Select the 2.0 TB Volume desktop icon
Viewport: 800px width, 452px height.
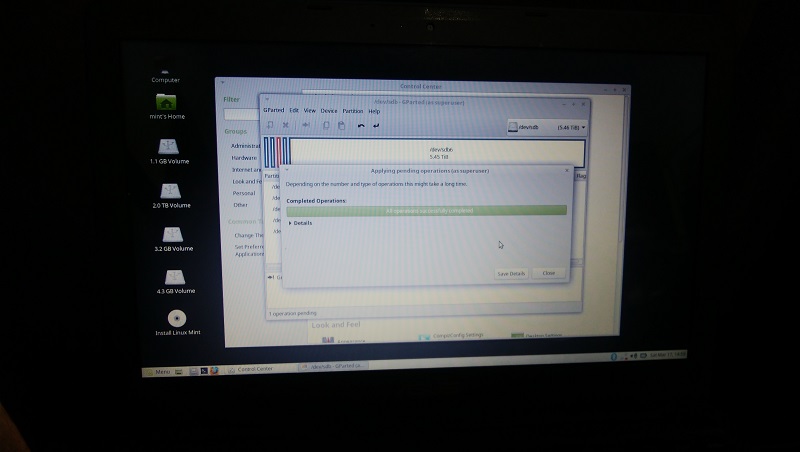170,191
